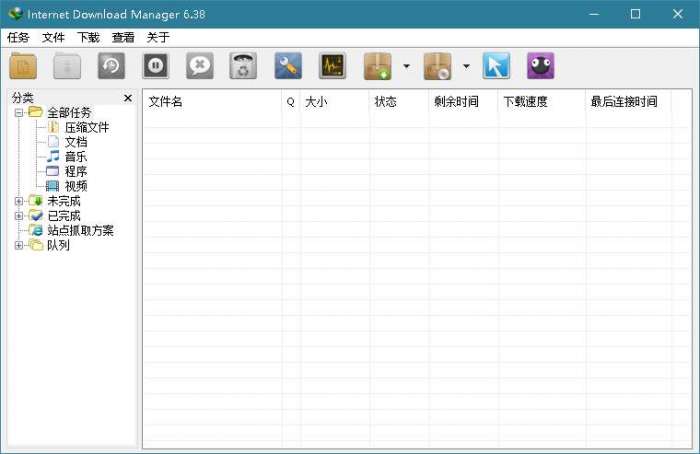Image resolution: width=700 pixels, height=454 pixels.
Task: Open the Start queue dropdown arrow
Action: 406,66
